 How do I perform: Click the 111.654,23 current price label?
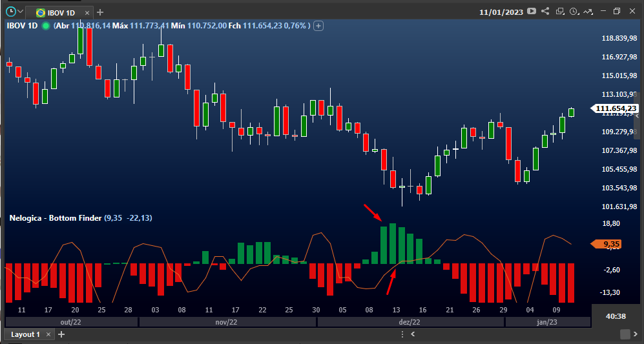[614, 108]
